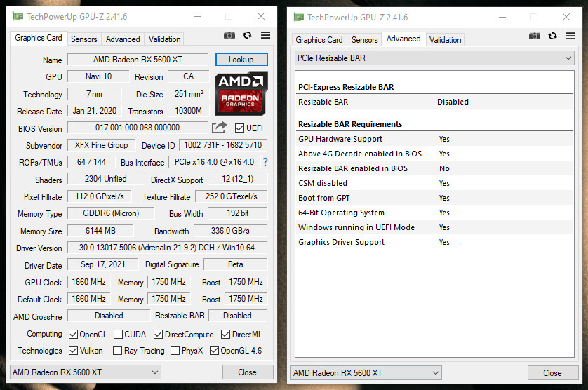Toggle the CUDA checkbox

118,334
